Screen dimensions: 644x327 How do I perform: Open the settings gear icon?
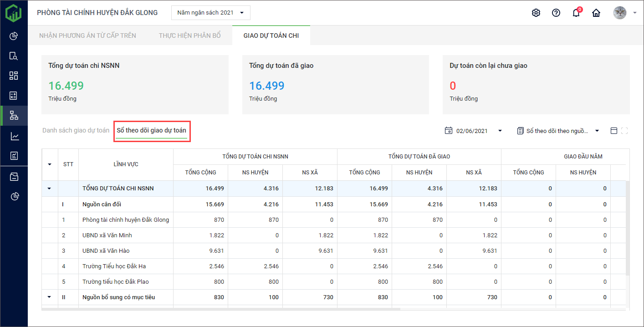click(536, 13)
